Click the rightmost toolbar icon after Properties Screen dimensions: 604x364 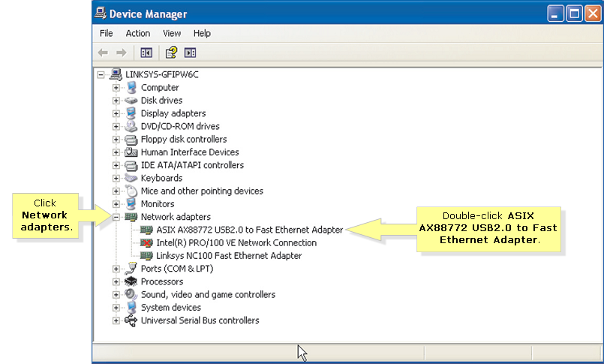coord(191,53)
